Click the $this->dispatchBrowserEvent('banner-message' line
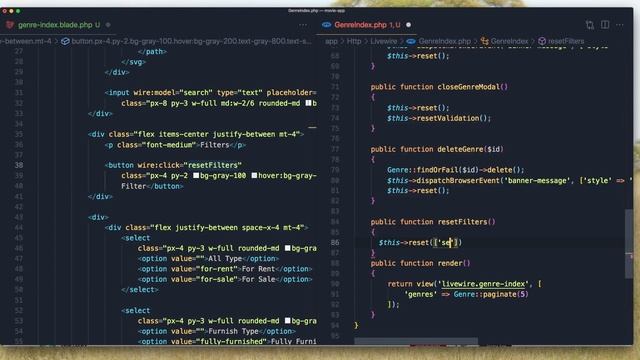640x360 pixels. (x=509, y=180)
